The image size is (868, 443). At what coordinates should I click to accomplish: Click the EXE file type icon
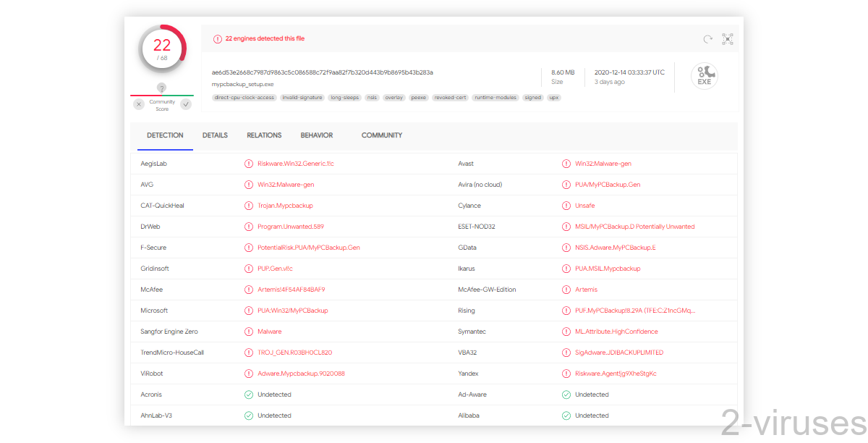704,76
